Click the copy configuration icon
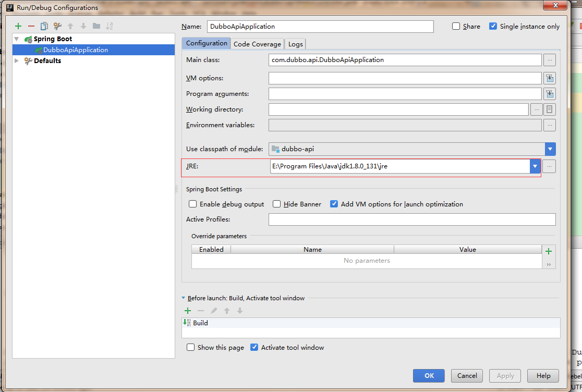 (x=44, y=26)
